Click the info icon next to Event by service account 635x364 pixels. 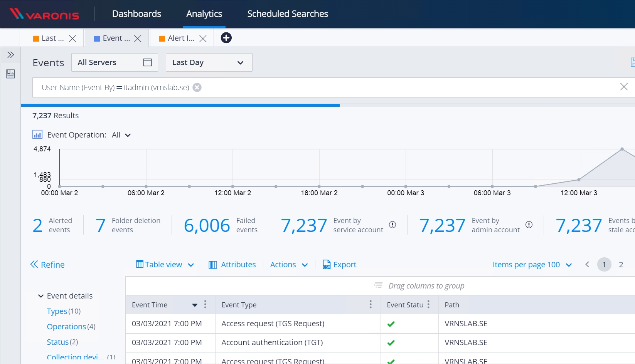(x=392, y=225)
